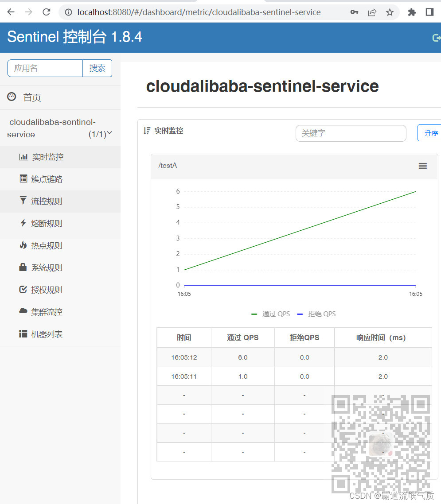Click the 拒绝QPS column header
The width and height of the screenshot is (441, 504).
click(x=304, y=337)
